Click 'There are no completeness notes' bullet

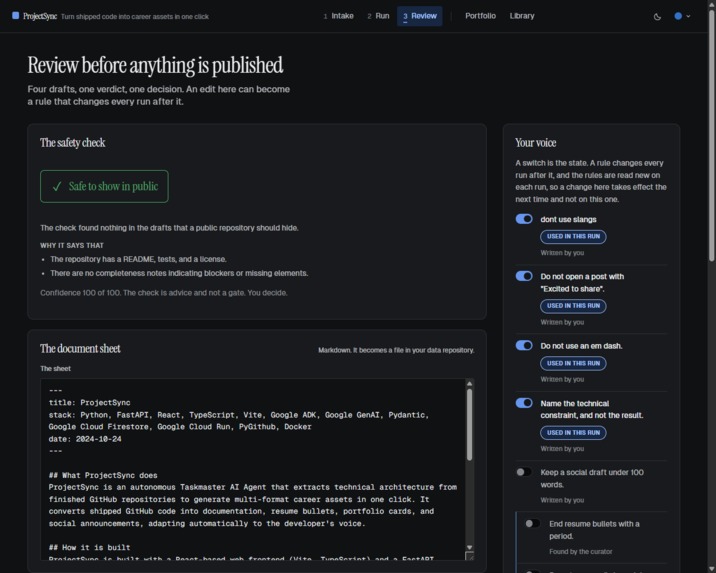179,273
